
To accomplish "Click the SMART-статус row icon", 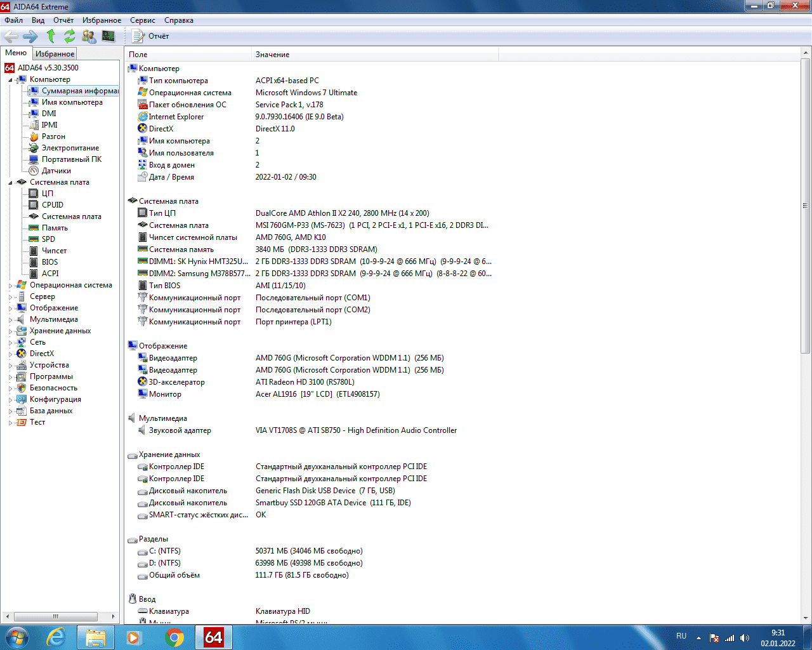I will point(143,515).
